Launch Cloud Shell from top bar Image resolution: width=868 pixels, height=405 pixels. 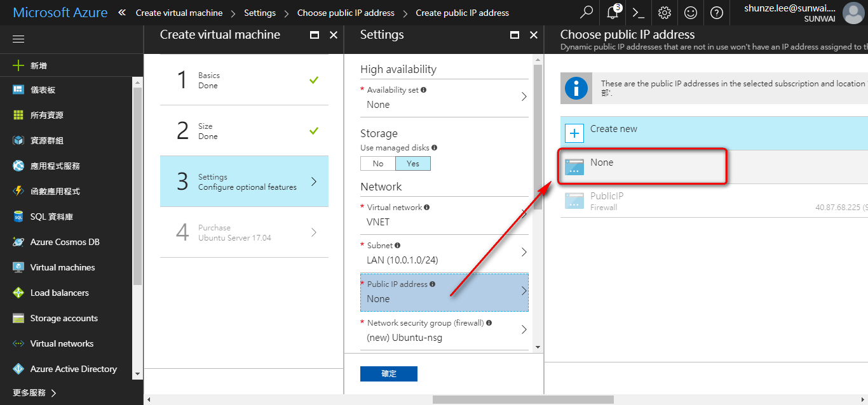(639, 13)
